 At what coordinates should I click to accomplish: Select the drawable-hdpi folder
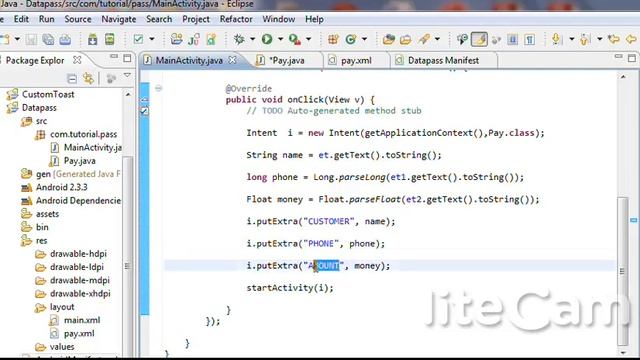(x=78, y=254)
